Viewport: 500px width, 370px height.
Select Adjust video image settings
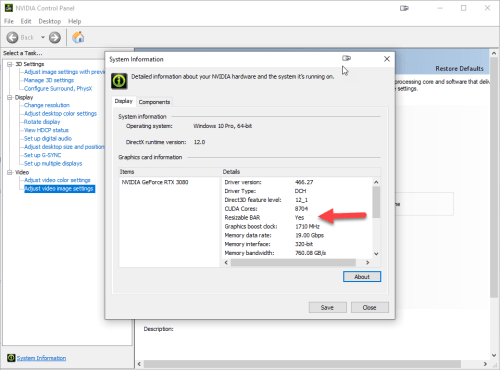[59, 189]
